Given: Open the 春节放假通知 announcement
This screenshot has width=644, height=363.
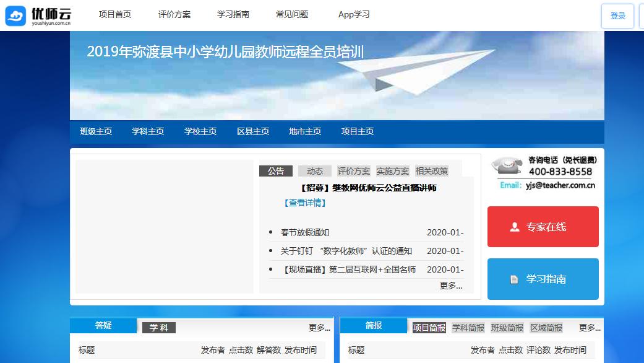Looking at the screenshot, I should [x=305, y=233].
